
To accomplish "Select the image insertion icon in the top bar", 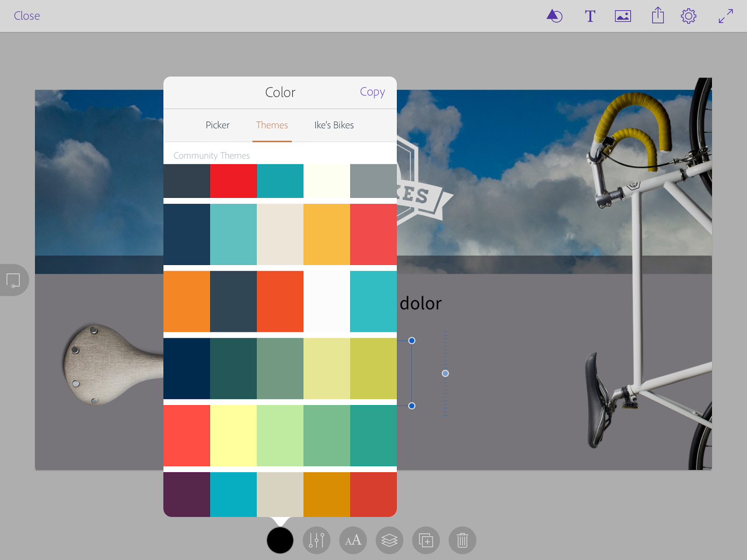I will click(x=623, y=15).
